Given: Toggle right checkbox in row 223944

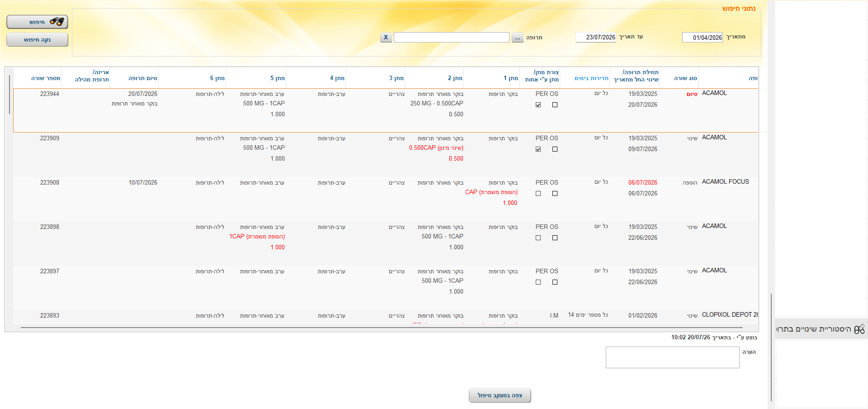Looking at the screenshot, I should tap(555, 105).
